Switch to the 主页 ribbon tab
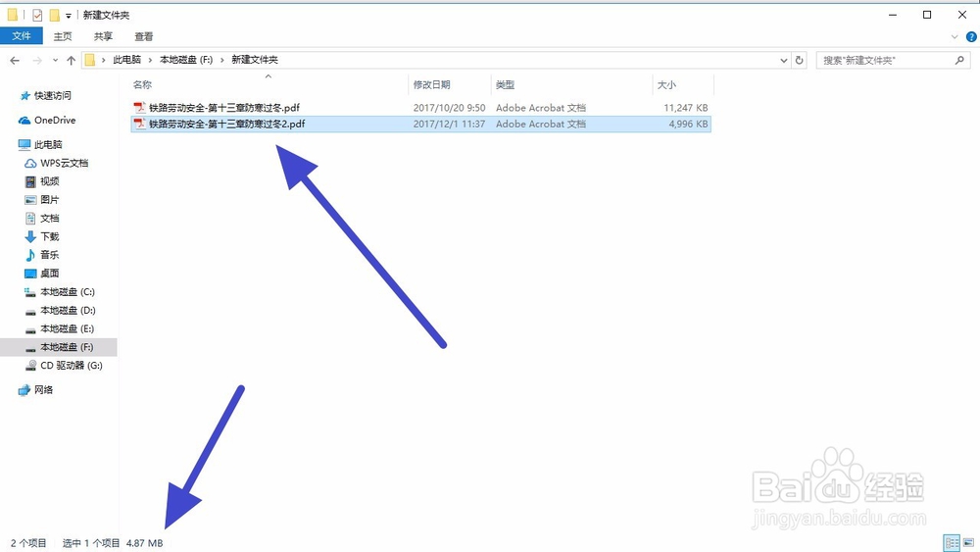Image resolution: width=980 pixels, height=552 pixels. tap(63, 36)
